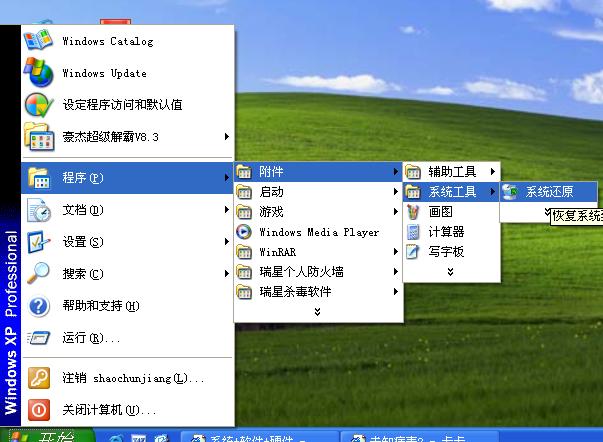Click the 文档(D) documents icon

(39, 210)
